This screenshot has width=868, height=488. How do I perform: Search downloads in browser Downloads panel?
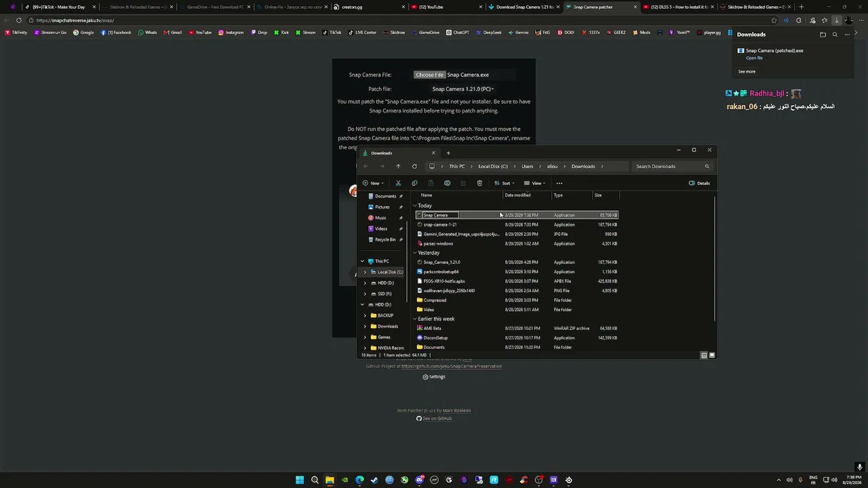835,35
